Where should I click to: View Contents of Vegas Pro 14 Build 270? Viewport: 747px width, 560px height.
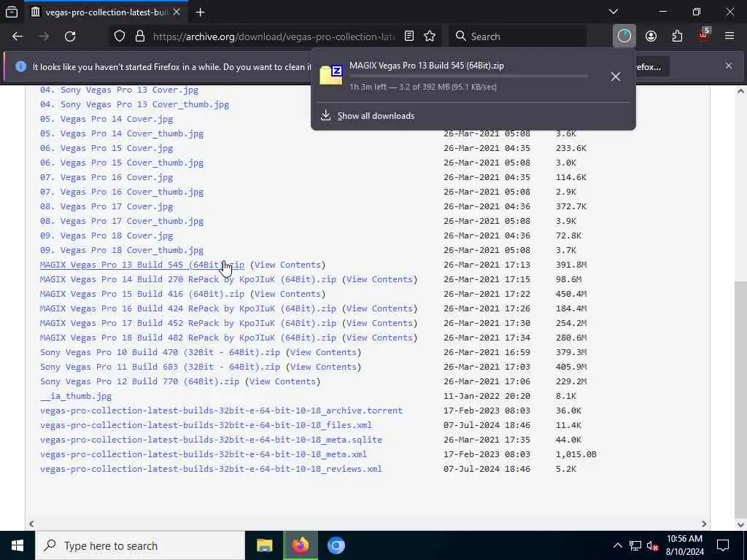click(x=379, y=279)
